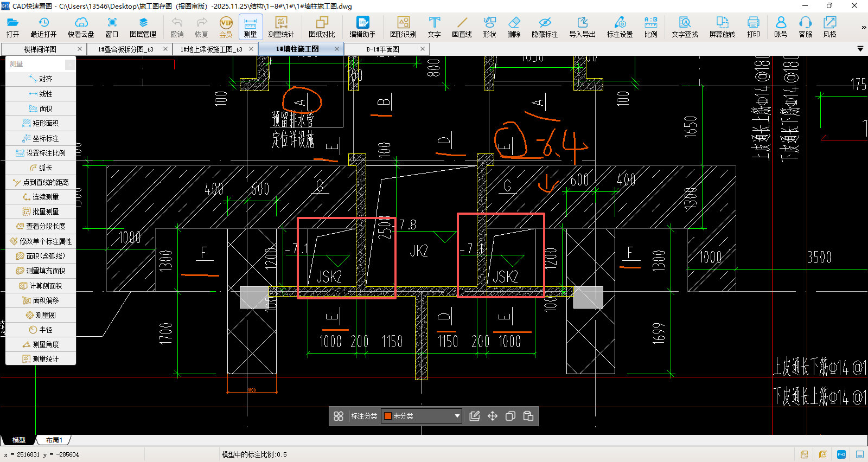Open the drawing tabs list dropdown arrow
This screenshot has height=462, width=868.
point(860,49)
